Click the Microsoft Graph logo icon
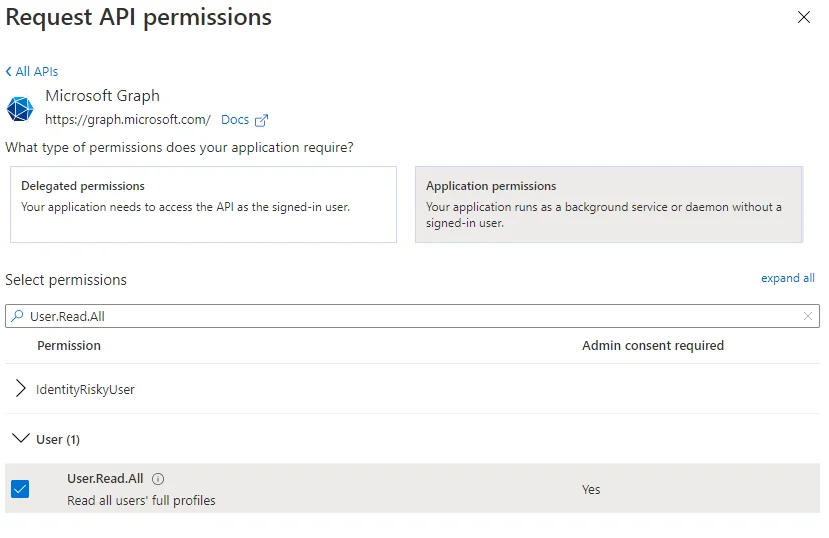Image resolution: width=829 pixels, height=538 pixels. click(20, 109)
